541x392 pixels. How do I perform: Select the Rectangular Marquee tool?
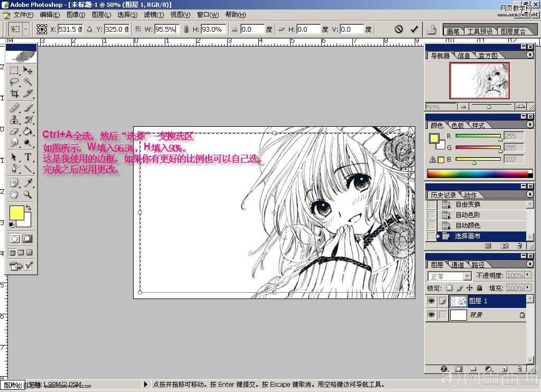(x=14, y=71)
